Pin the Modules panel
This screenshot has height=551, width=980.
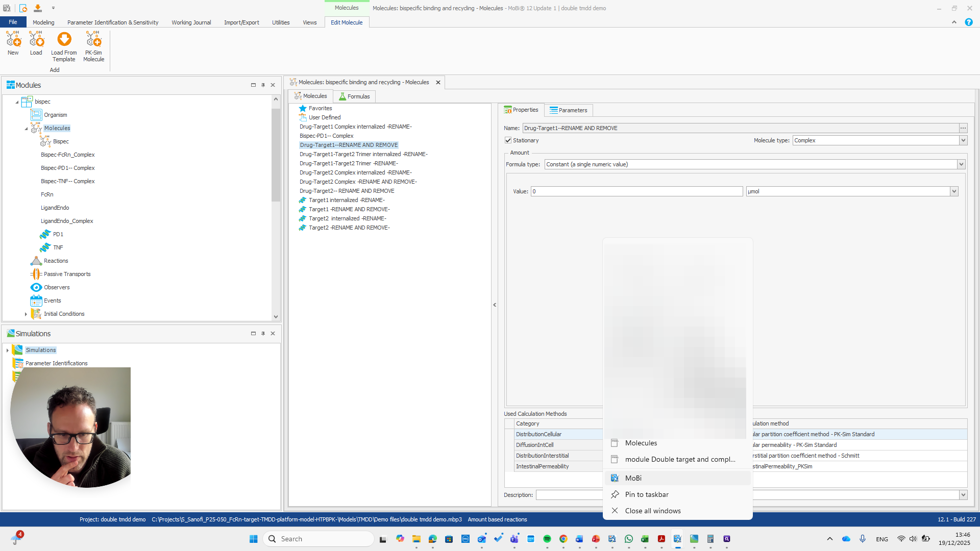tap(263, 85)
